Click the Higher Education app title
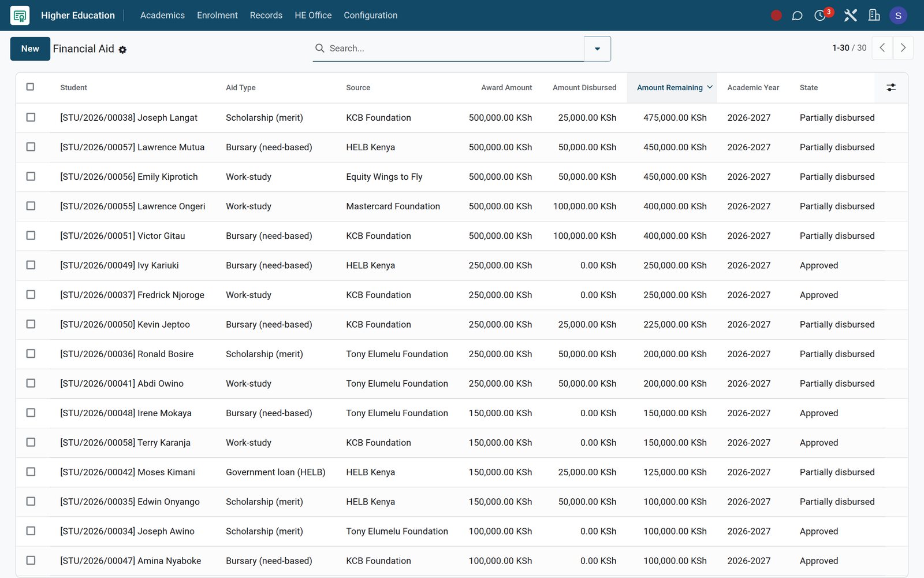This screenshot has height=578, width=924. (x=78, y=16)
